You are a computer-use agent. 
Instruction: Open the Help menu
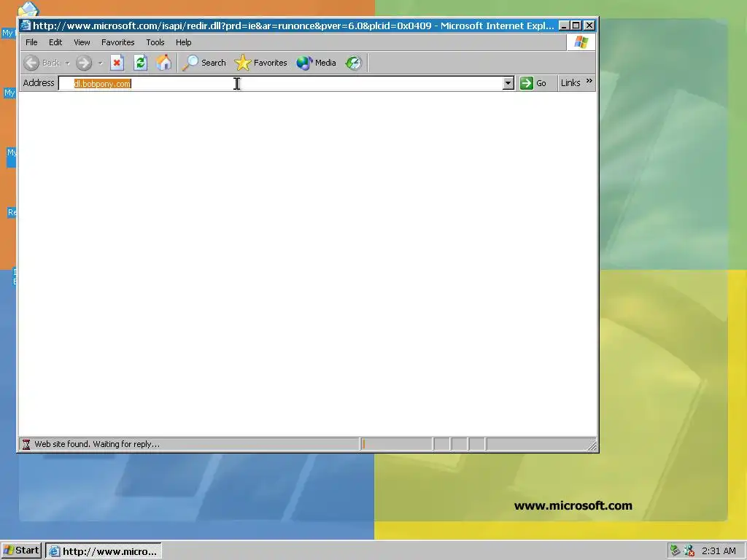[183, 42]
